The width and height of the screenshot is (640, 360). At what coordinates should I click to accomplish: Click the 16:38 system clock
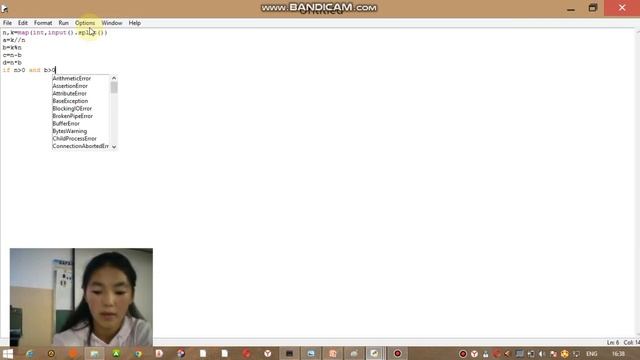(618, 354)
